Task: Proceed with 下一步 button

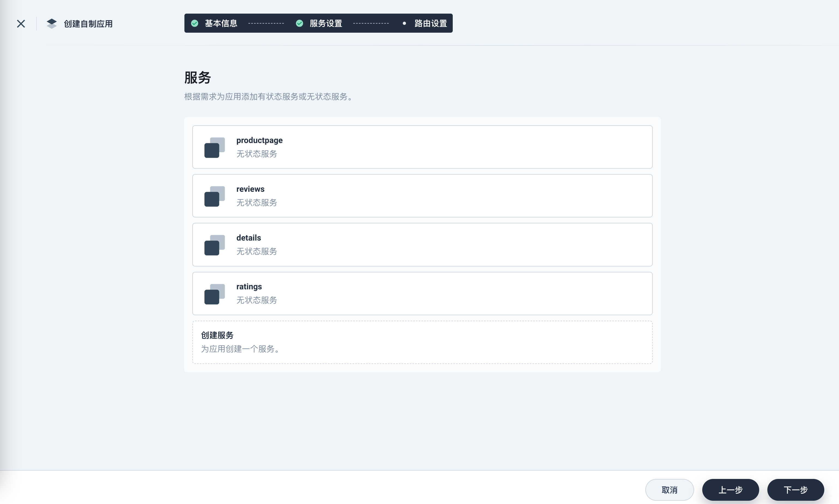Action: 795,490
